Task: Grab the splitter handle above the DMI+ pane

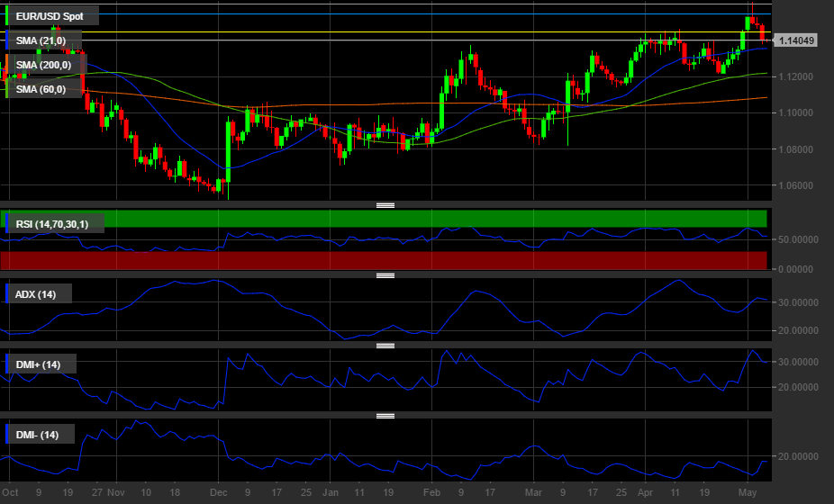Action: (x=385, y=346)
